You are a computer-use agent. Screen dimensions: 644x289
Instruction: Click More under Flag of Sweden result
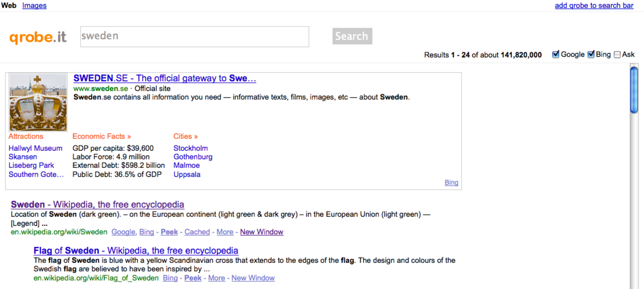[x=216, y=278]
